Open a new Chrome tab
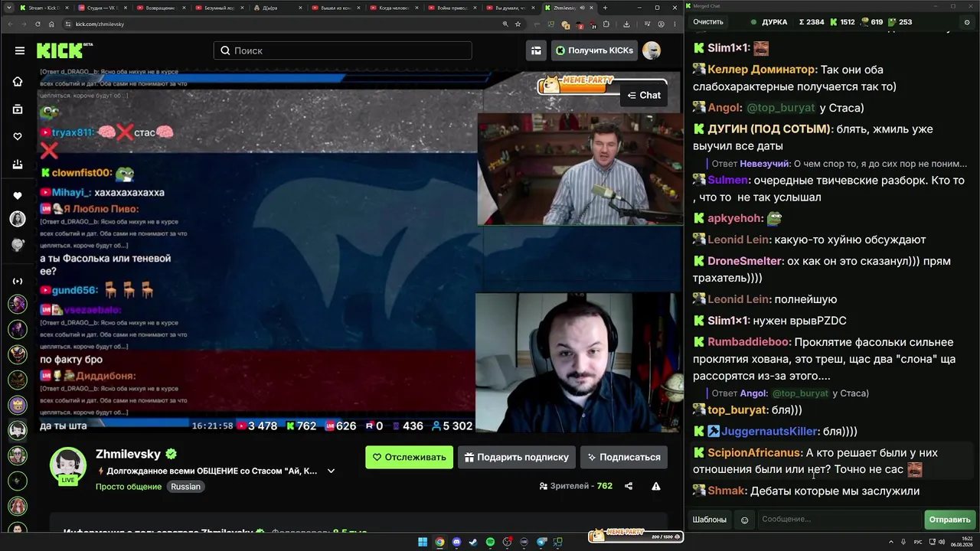This screenshot has width=980, height=551. (x=605, y=8)
